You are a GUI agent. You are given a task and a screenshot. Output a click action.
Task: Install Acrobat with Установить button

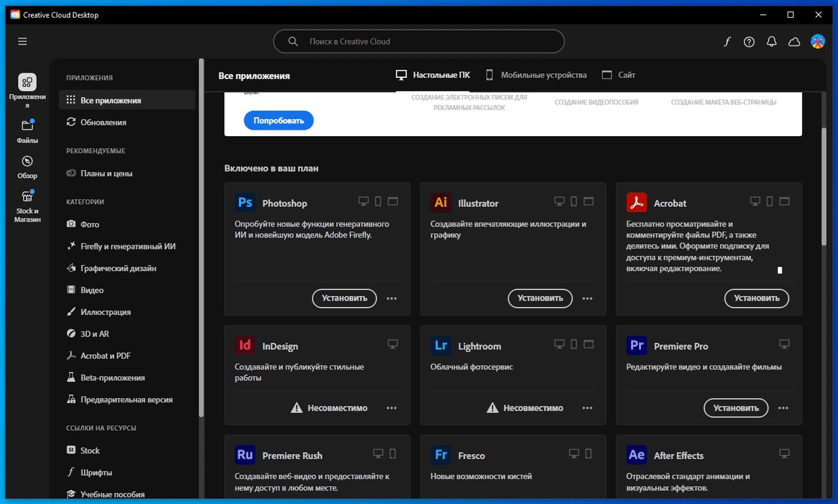(x=756, y=298)
